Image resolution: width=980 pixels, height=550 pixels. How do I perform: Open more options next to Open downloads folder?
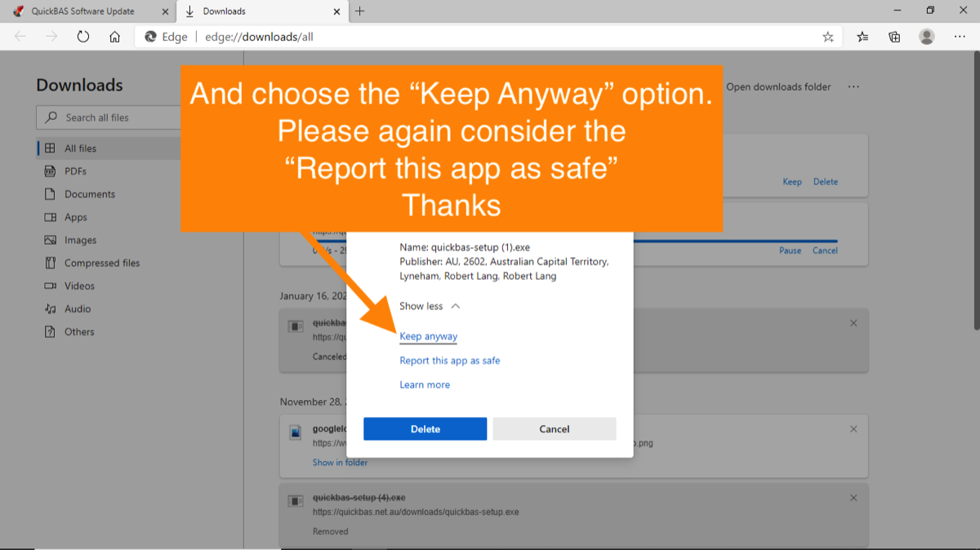click(x=853, y=86)
